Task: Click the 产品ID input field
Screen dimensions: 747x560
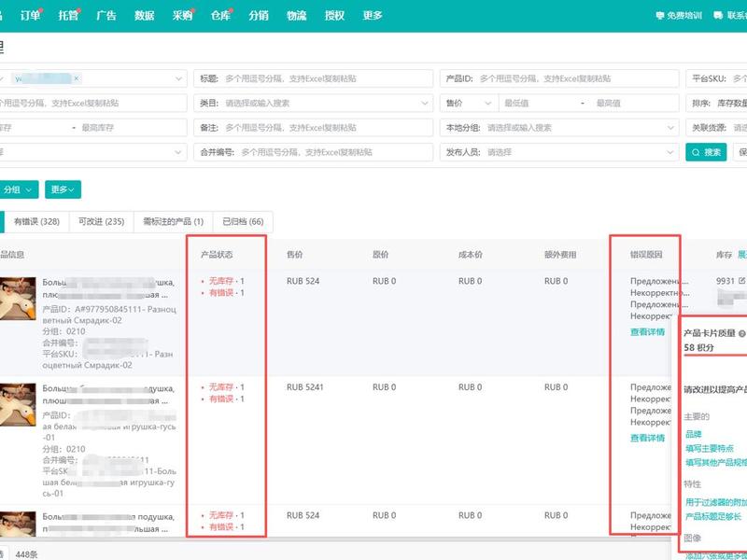Action: [559, 78]
